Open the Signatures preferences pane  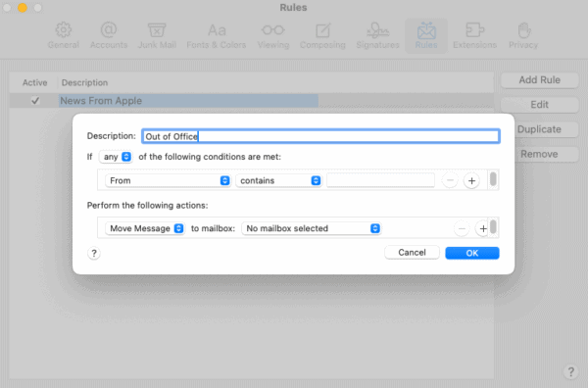[x=377, y=36]
